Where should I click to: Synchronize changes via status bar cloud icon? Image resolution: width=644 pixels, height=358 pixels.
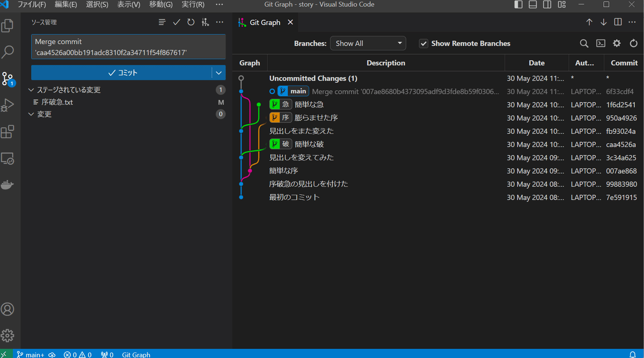52,354
